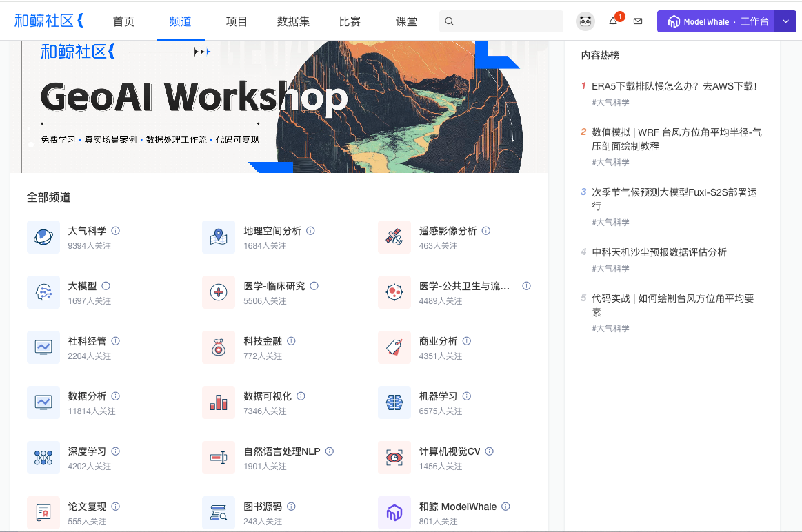
Task: Open the 比赛 tab
Action: click(350, 21)
